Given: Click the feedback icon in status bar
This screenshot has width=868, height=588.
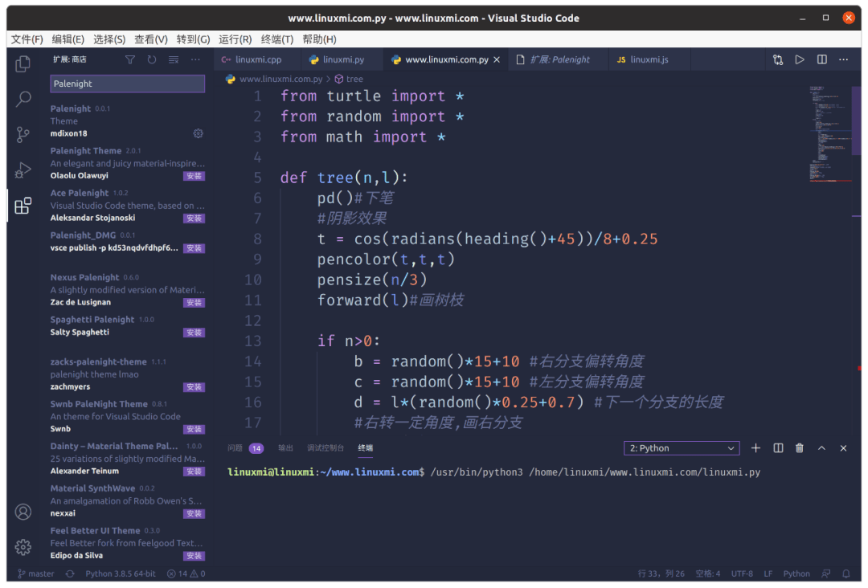Looking at the screenshot, I should [x=826, y=574].
